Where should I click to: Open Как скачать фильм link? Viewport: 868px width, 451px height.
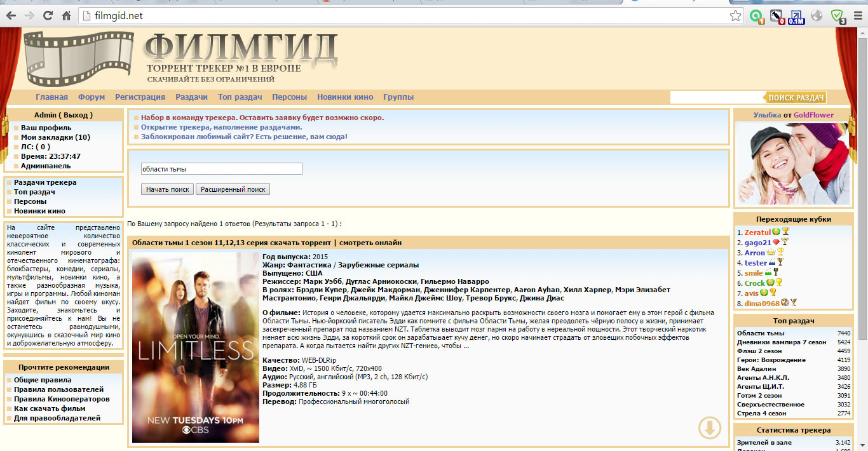(x=50, y=408)
